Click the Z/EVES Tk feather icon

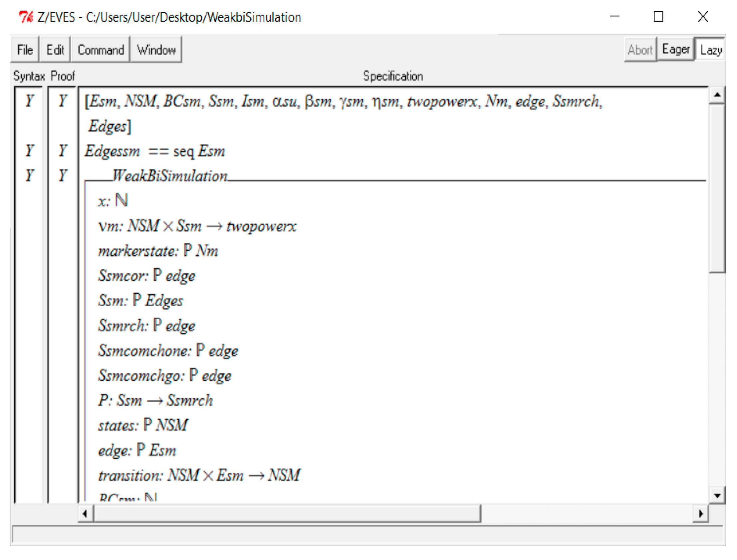[25, 17]
